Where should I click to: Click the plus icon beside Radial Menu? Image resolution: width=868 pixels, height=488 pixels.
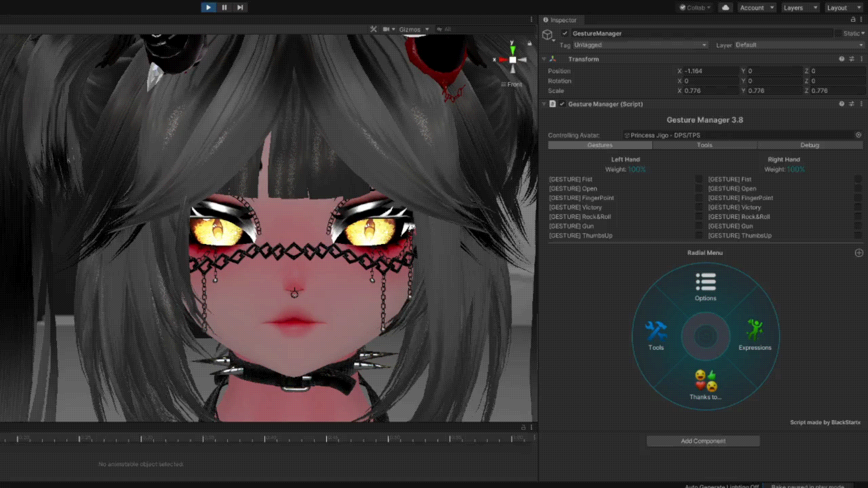point(859,253)
